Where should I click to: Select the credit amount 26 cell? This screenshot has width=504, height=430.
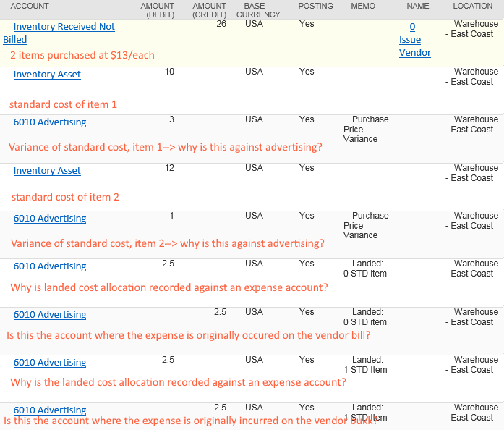[x=221, y=24]
